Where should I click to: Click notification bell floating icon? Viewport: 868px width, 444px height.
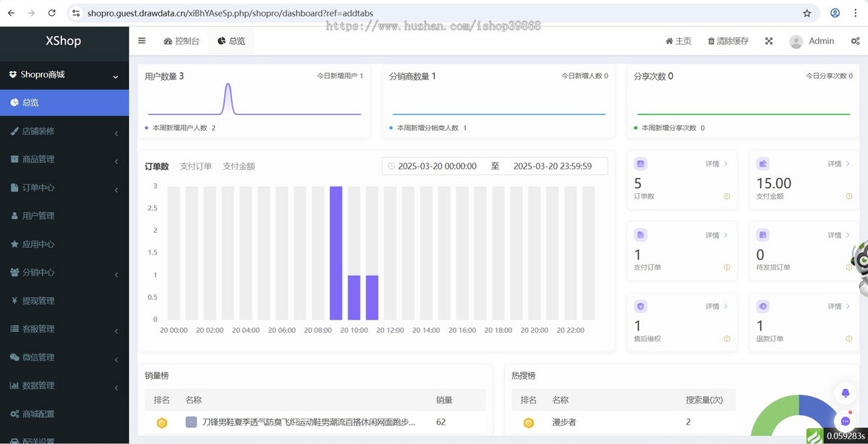coord(846,393)
